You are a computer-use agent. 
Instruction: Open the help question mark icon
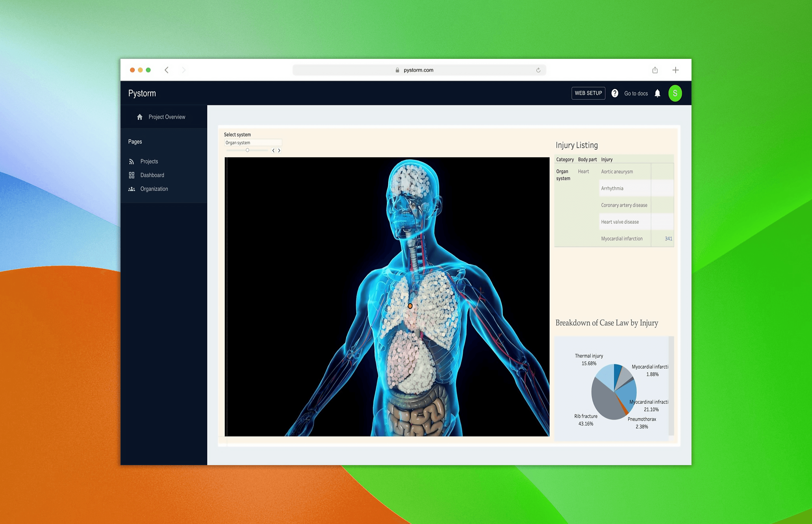tap(615, 93)
